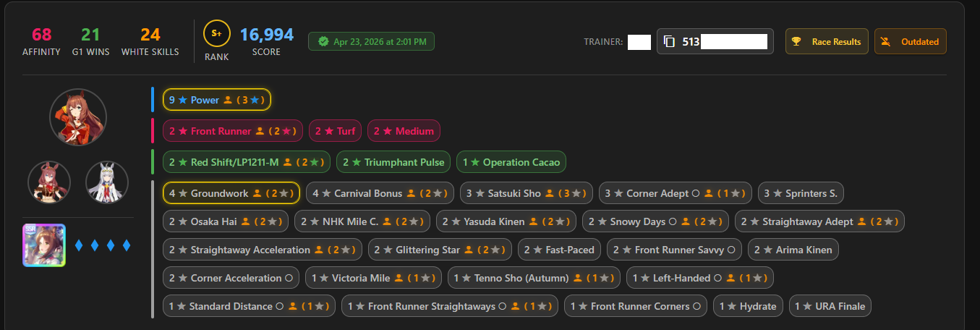Select the 2 star Medium chip

coord(404,131)
